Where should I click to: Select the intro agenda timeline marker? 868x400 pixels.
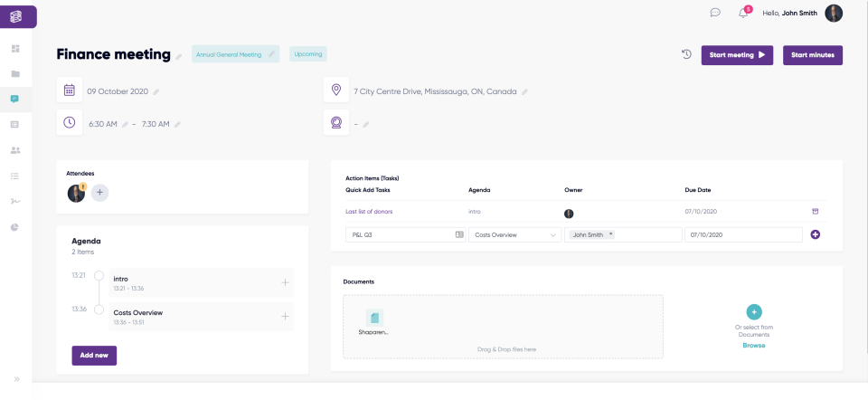99,275
